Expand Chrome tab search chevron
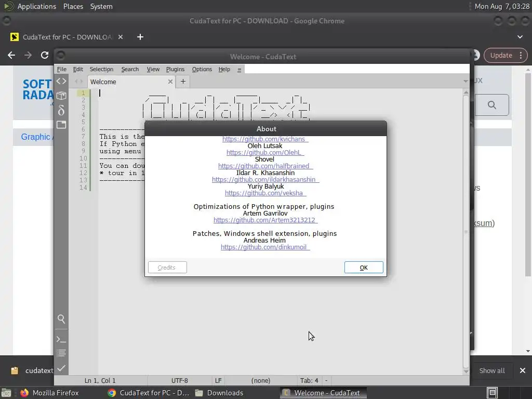Screen dimensions: 532x399 (x=520, y=37)
